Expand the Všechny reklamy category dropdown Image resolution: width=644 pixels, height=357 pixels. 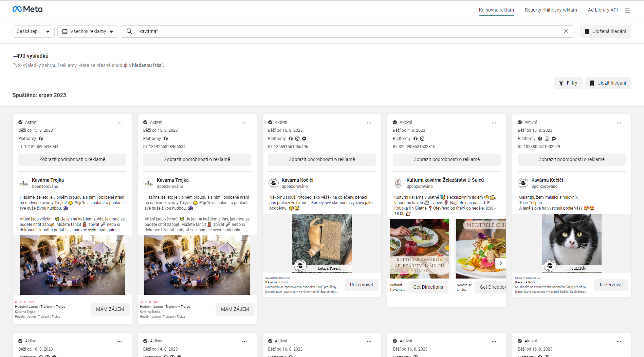click(88, 32)
